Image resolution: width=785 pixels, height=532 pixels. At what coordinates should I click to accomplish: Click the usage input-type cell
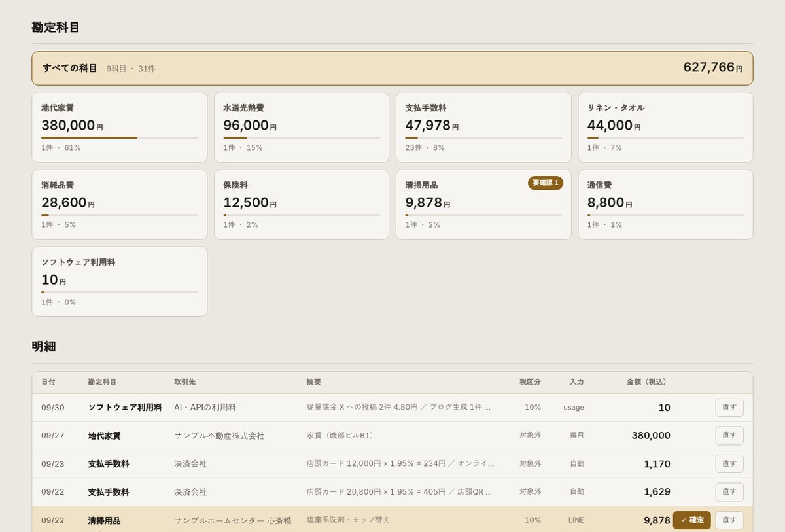[x=574, y=407]
